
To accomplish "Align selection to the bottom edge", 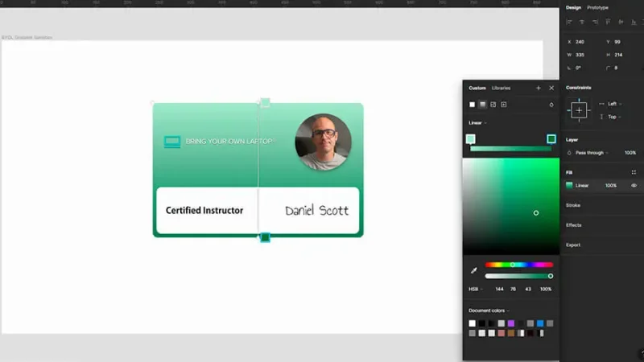I will [634, 23].
